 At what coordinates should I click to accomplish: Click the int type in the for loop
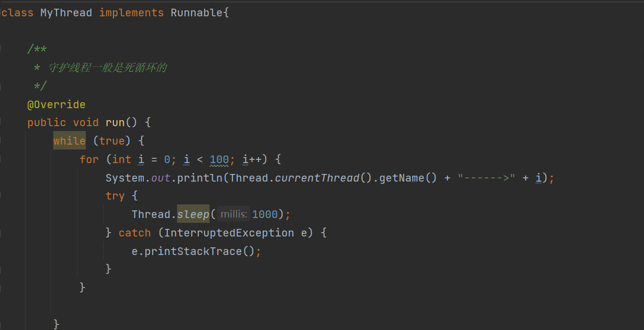point(122,159)
